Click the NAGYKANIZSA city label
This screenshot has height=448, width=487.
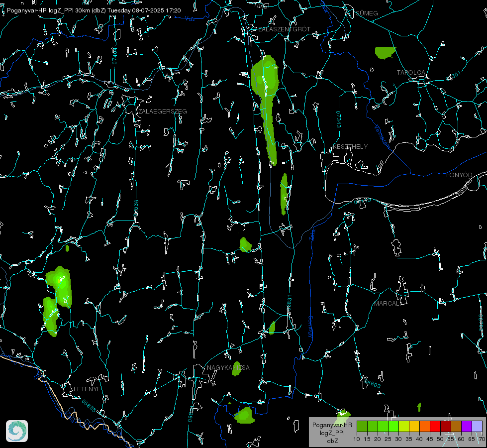point(228,367)
